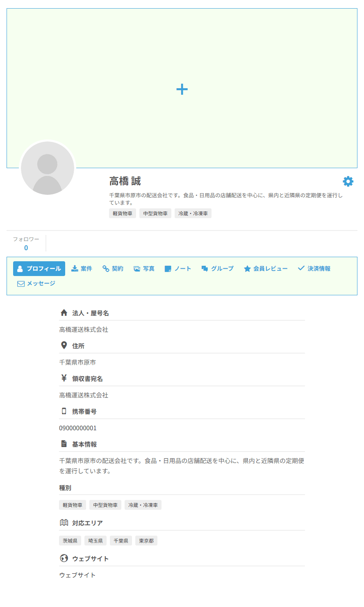Click the address text 千葉県市原市
Viewport: 364px width, 607px height.
77,362
